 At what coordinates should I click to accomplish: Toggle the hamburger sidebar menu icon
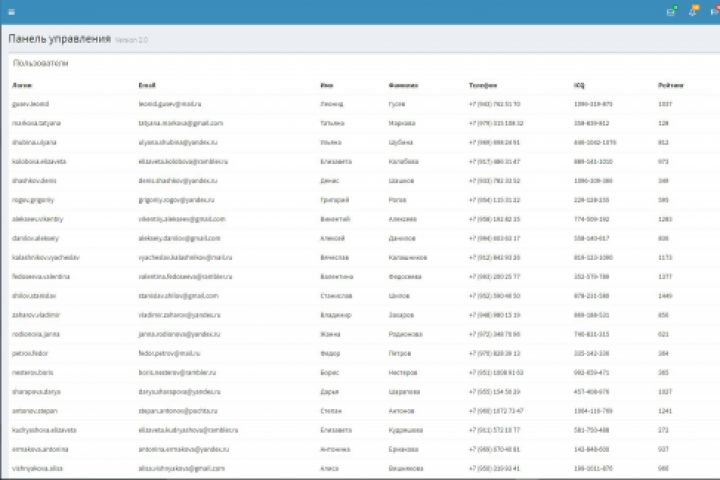[x=12, y=12]
